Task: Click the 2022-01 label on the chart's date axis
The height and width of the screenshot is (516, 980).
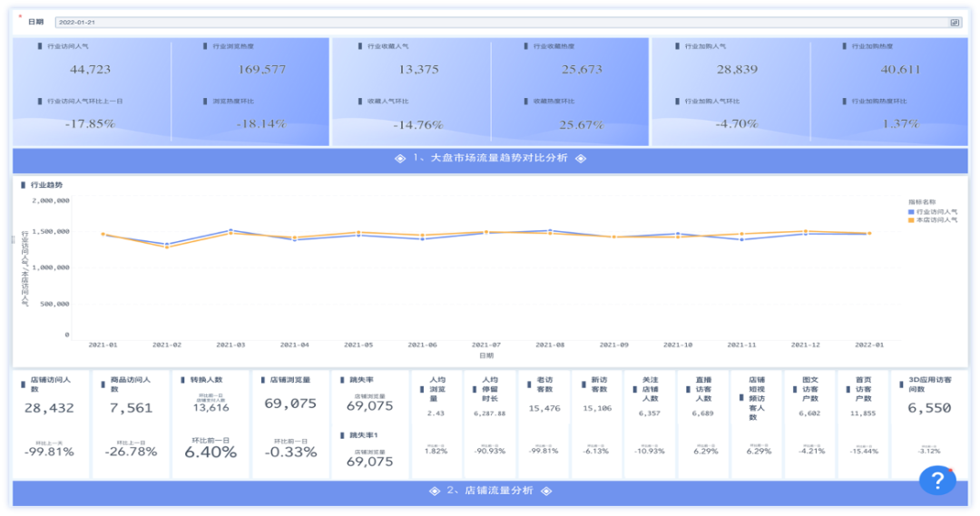Action: point(868,345)
